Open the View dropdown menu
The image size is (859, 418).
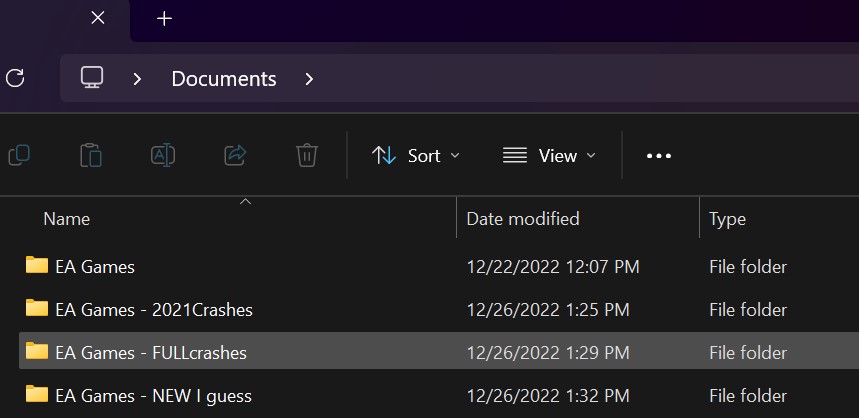(549, 155)
